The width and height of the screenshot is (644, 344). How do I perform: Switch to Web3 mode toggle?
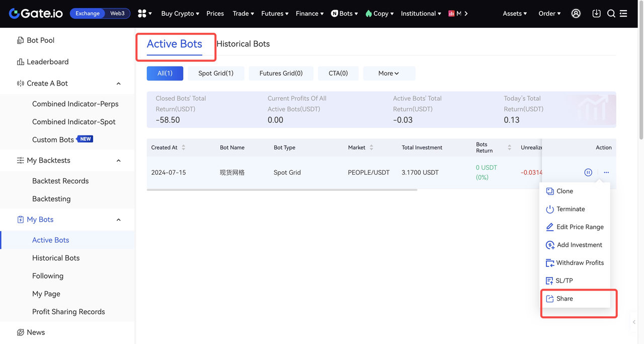tap(117, 14)
